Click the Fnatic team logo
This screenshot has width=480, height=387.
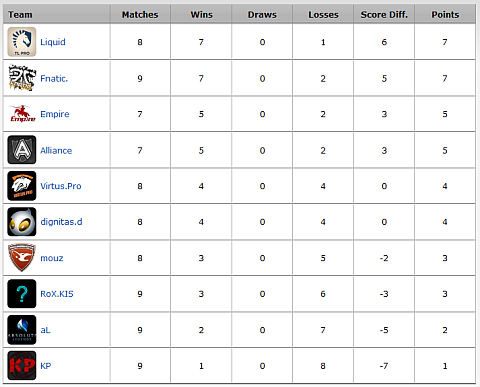pyautogui.click(x=22, y=78)
